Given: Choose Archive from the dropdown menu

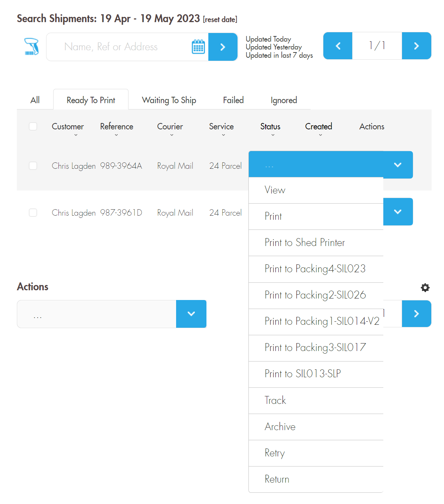Looking at the screenshot, I should [x=280, y=427].
